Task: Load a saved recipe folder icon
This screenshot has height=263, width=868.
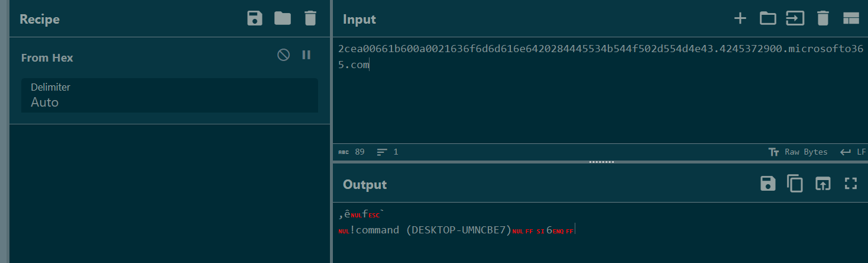Action: 283,18
